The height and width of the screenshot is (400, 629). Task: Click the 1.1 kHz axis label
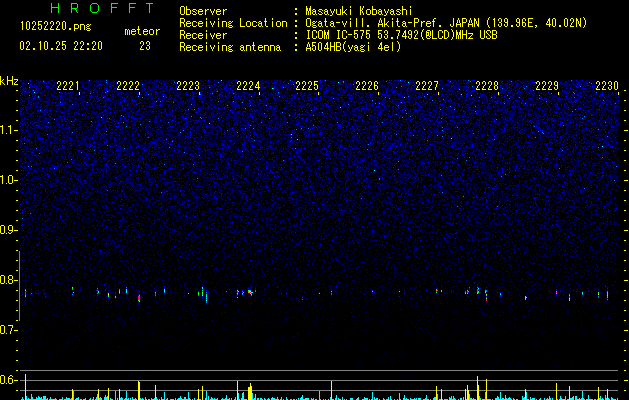(x=9, y=130)
